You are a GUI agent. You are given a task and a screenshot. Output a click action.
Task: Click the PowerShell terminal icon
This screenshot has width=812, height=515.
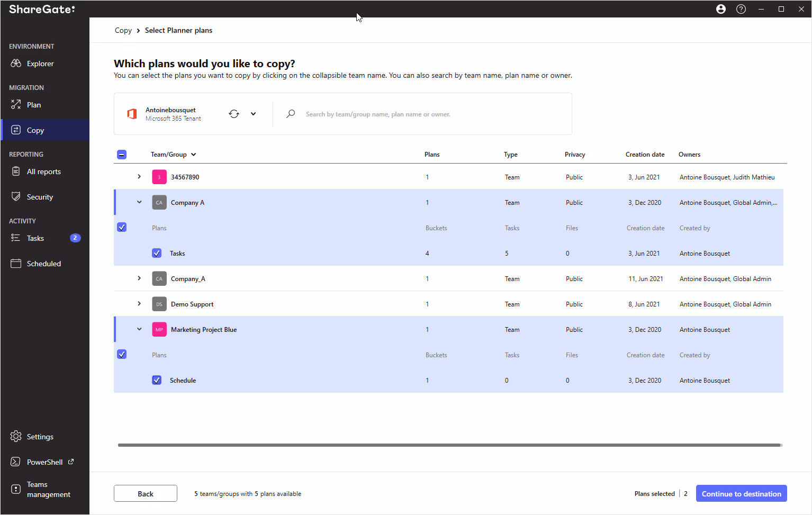coord(16,462)
